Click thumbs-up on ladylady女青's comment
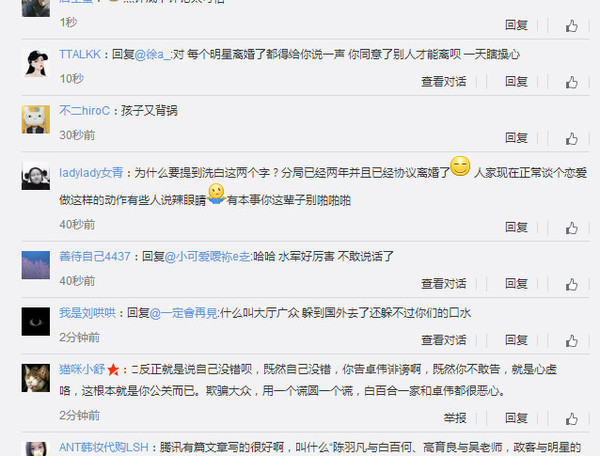This screenshot has height=456, width=600. click(x=572, y=228)
